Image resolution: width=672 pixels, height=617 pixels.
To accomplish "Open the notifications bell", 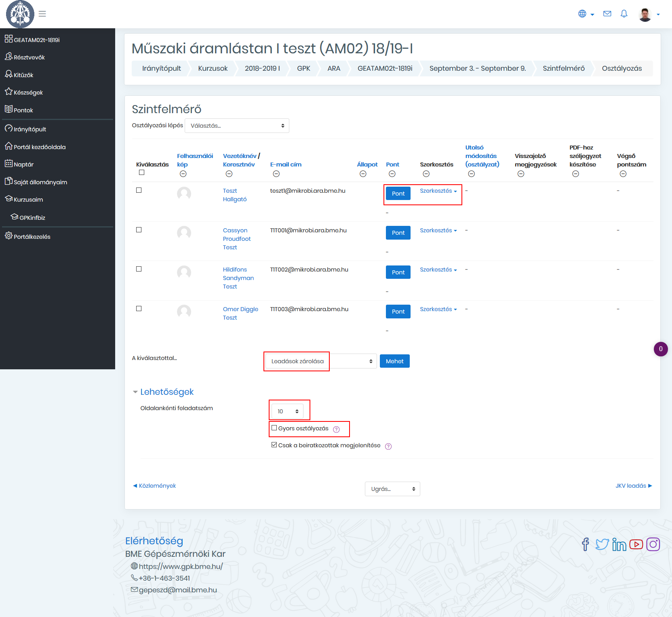I will click(624, 14).
